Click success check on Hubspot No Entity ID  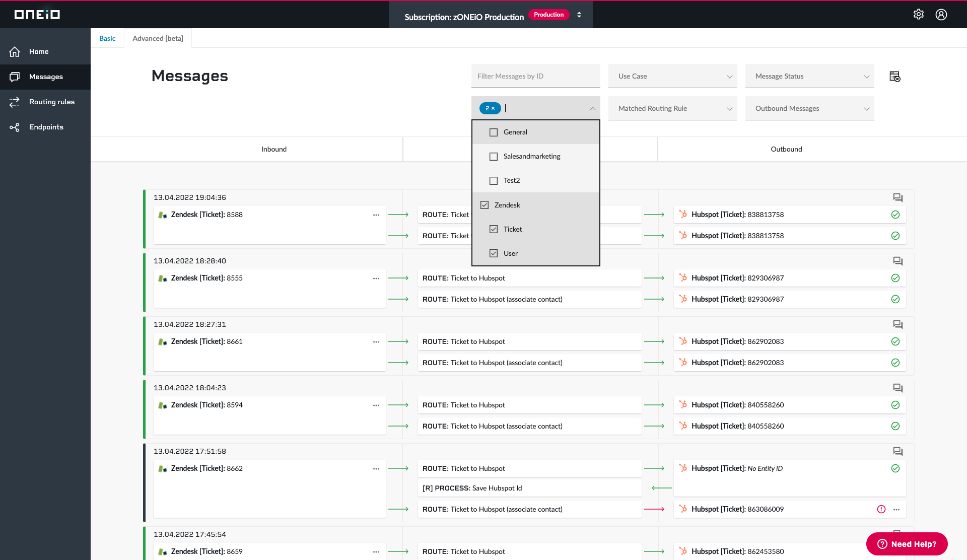coord(895,468)
